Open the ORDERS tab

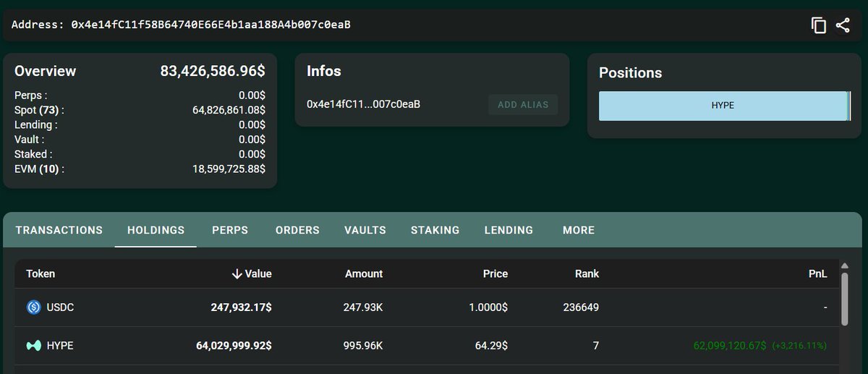[x=297, y=230]
